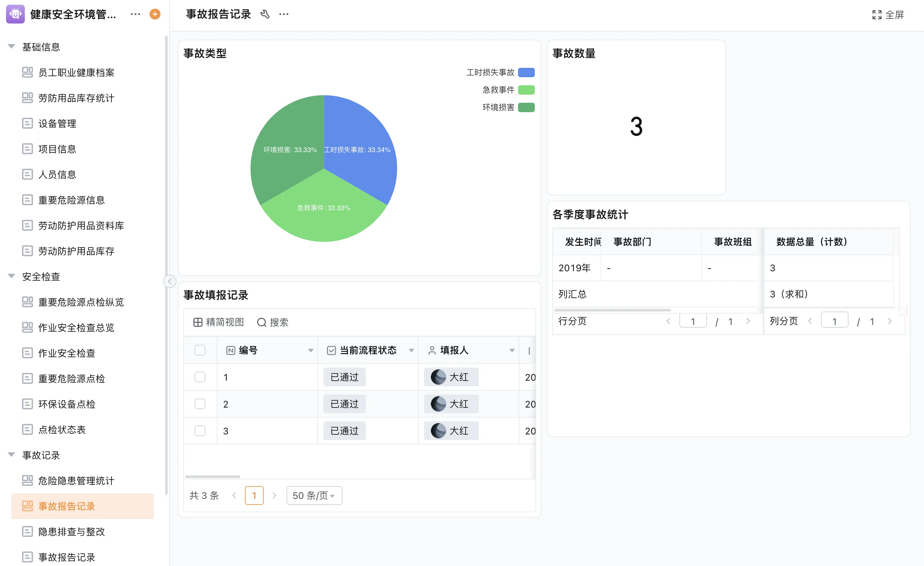Screen dimensions: 924x566
Task: Toggle the select-all checkbox in table header
Action: [200, 350]
